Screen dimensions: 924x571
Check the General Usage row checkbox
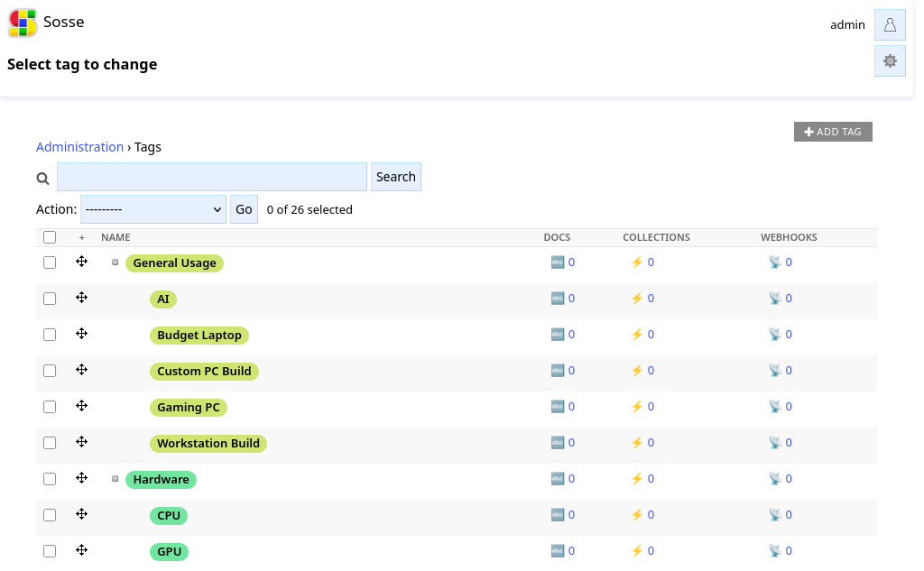(x=50, y=262)
